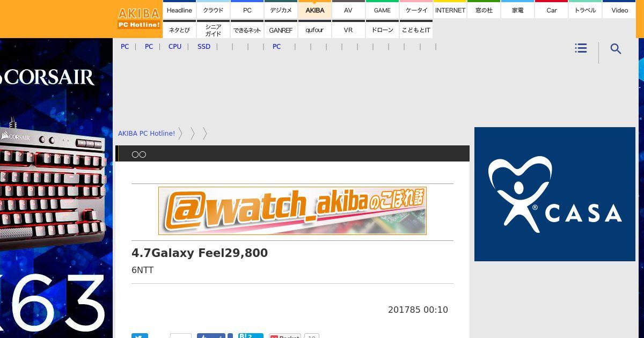Screen dimensions: 644x338
Task: Follow the AKIBA PC Hotline! breadcrumb link
Action: [x=147, y=134]
